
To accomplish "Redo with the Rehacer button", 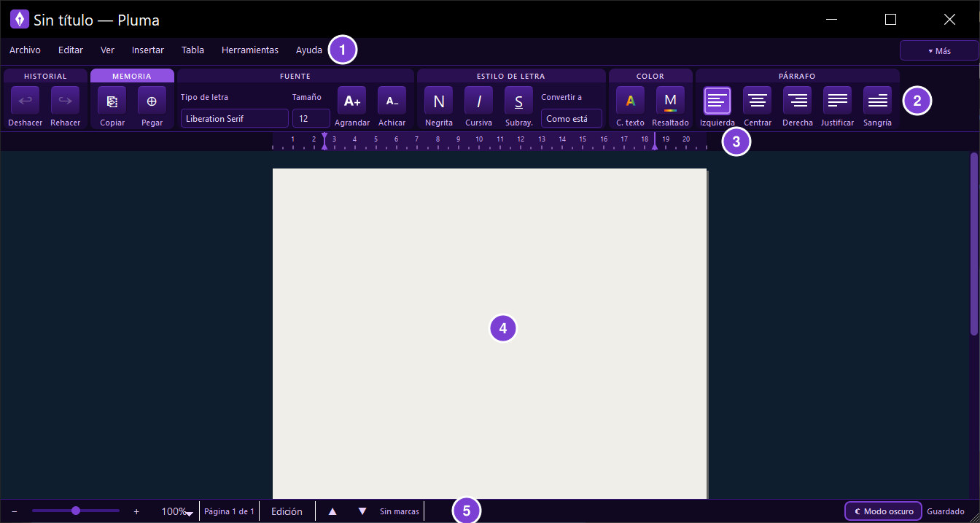I will 65,101.
